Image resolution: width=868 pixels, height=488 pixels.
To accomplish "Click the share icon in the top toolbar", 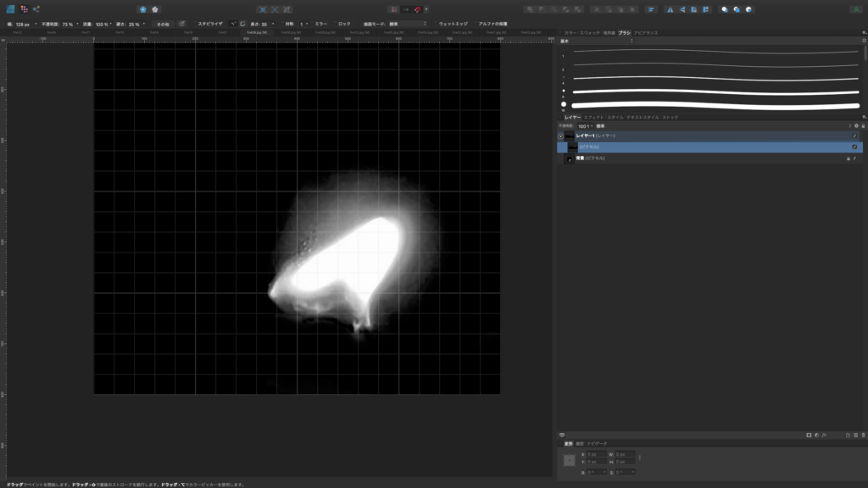I will (37, 8).
